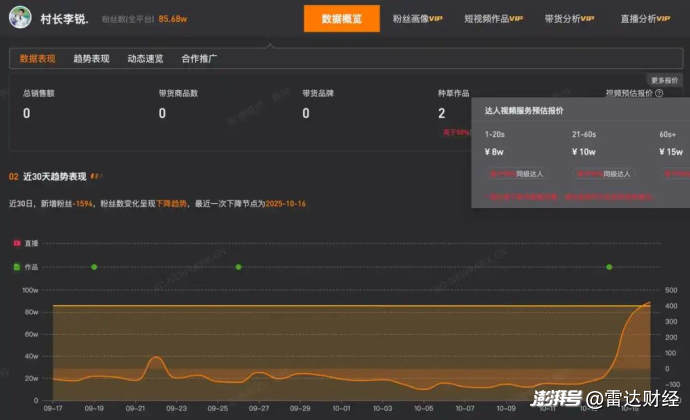Click the green 作品 marker near 10-15
Screen dimensions: 690x420
[609, 267]
